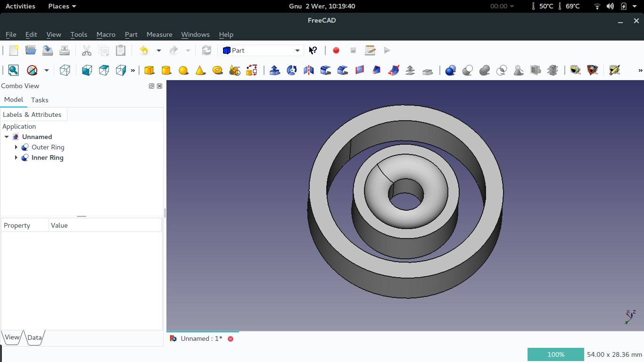Create a torus primitive

point(217,70)
